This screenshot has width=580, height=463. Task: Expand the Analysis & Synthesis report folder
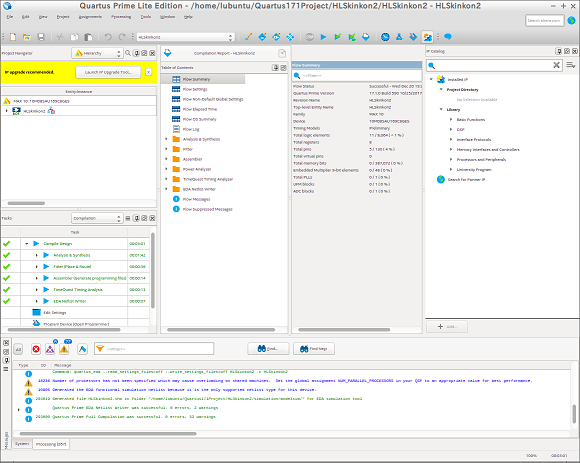[x=166, y=139]
